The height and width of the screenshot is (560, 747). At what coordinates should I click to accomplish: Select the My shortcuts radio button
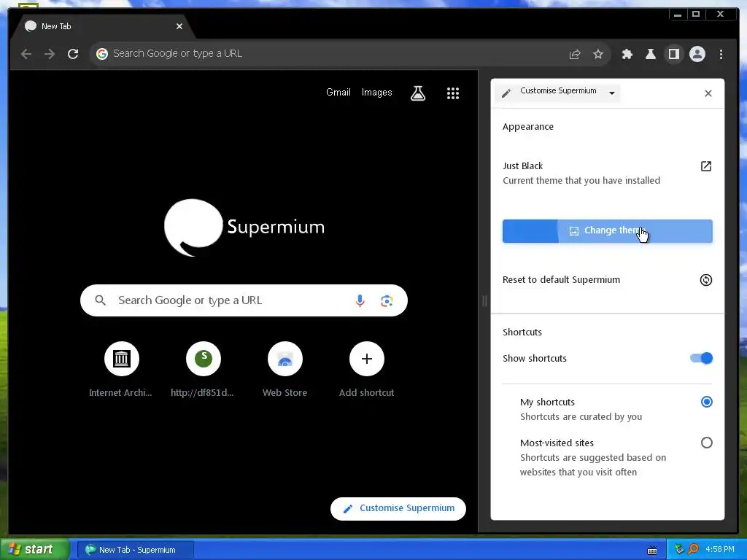[x=706, y=402]
